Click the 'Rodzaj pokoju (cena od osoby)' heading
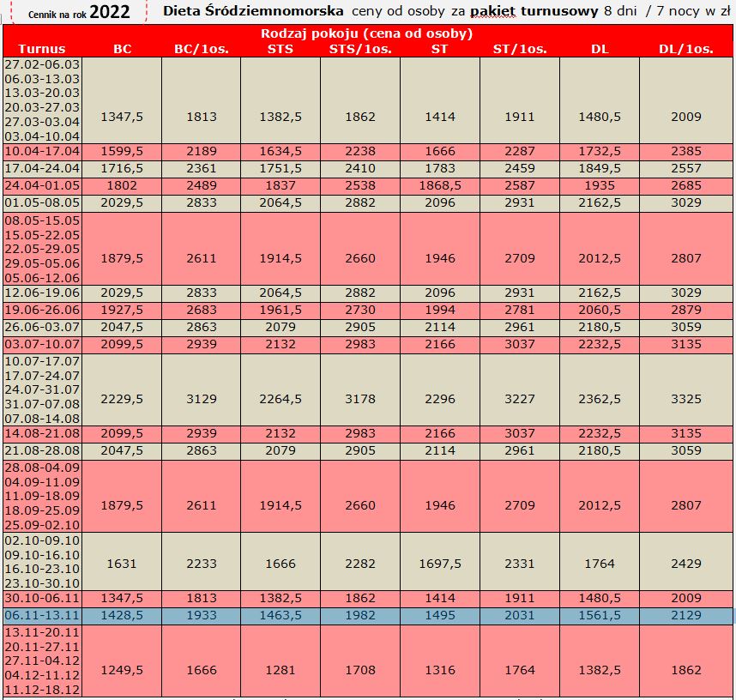The width and height of the screenshot is (736, 700). [x=366, y=33]
